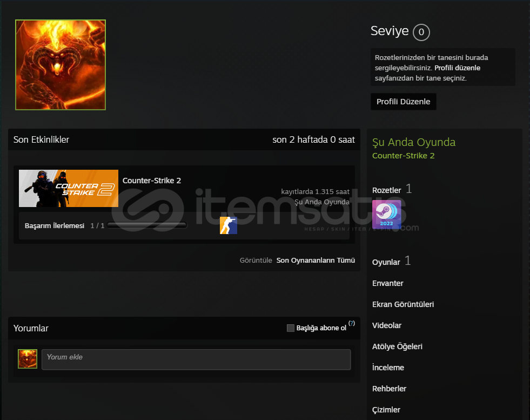Open Atölye Öğeleri

(397, 346)
